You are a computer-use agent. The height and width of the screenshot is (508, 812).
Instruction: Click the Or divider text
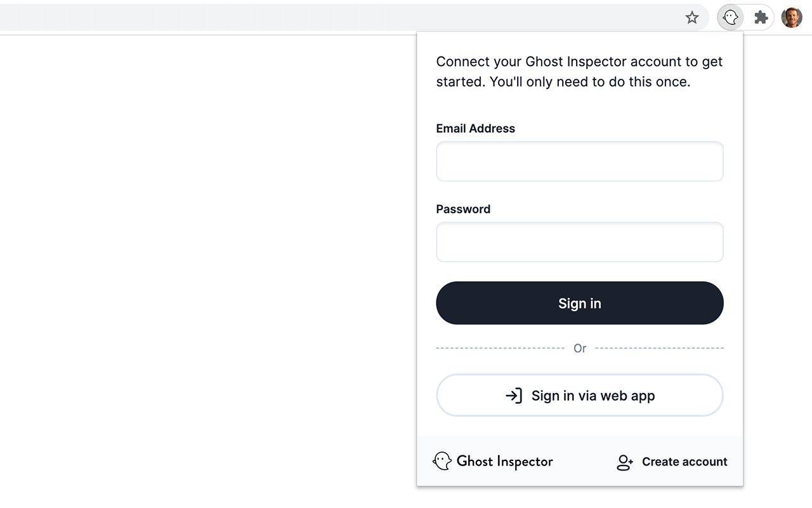point(579,348)
